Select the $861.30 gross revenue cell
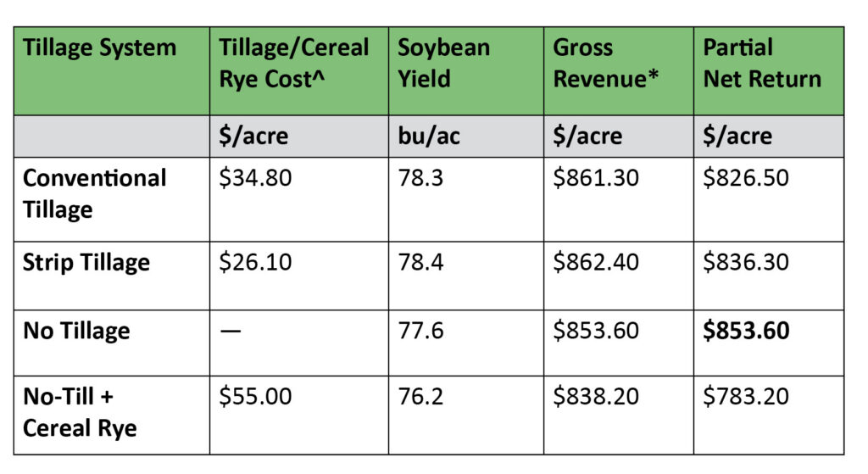The image size is (868, 474). (596, 179)
